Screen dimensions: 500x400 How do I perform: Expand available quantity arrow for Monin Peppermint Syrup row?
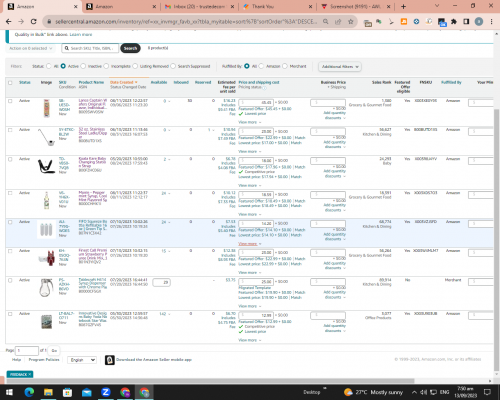(x=169, y=193)
